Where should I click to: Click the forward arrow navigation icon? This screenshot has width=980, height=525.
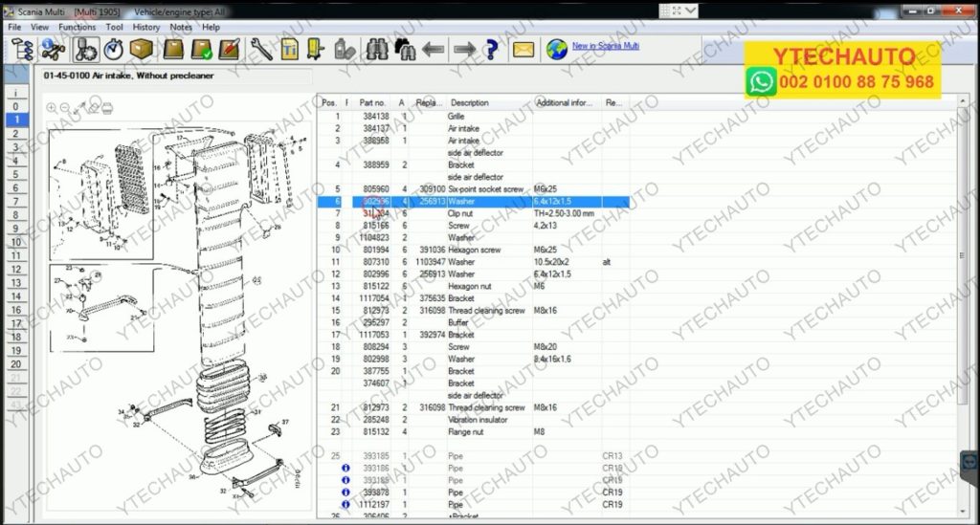pos(464,50)
